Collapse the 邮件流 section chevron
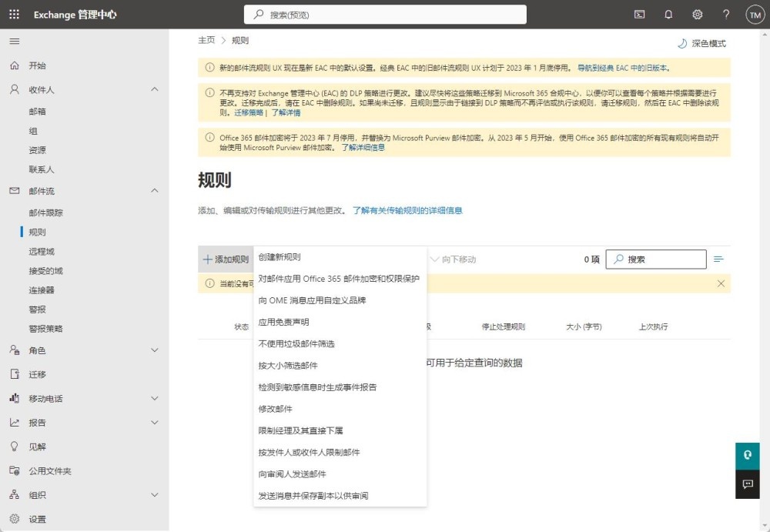This screenshot has width=770, height=532. click(x=154, y=191)
